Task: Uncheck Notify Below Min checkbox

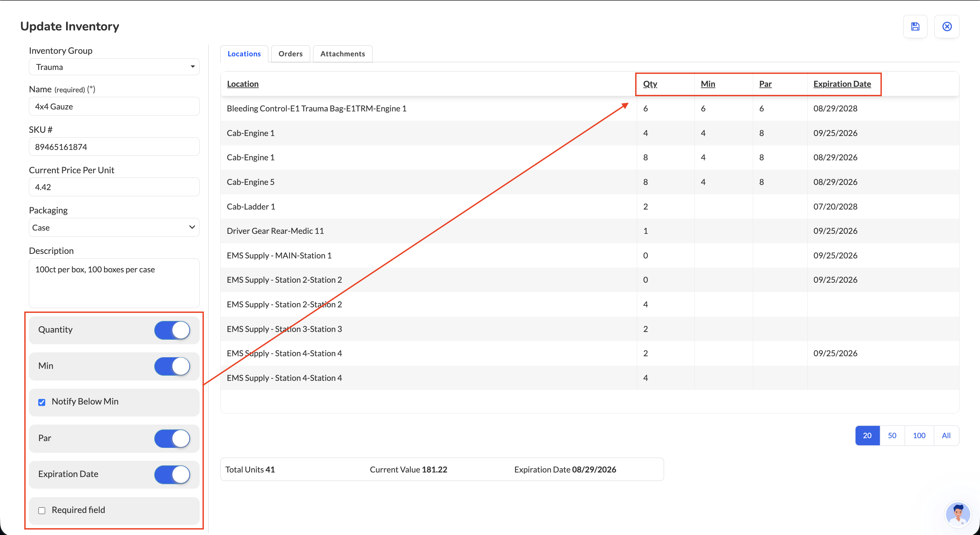Action: pos(42,402)
